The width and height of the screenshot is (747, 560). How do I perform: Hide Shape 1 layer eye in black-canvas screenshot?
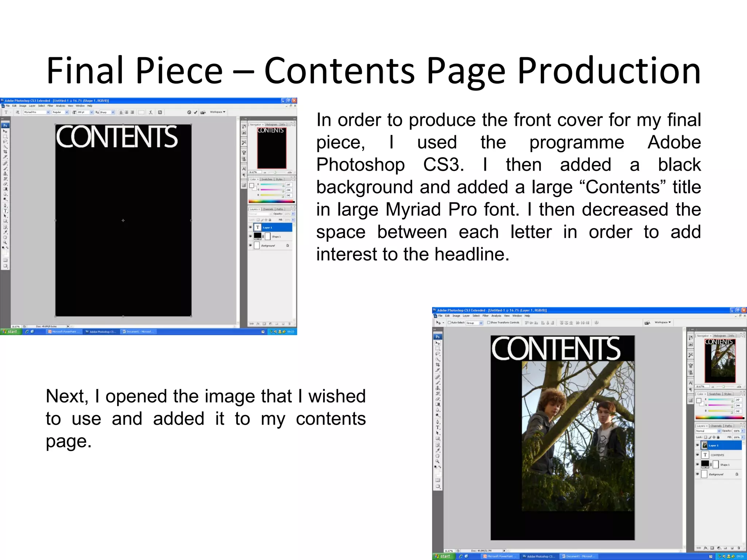click(x=251, y=236)
